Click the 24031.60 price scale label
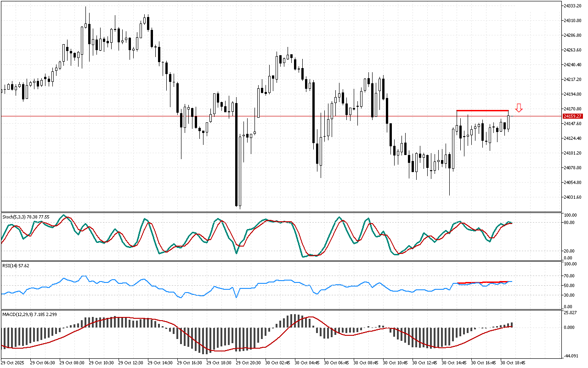Screen dimensions: 588x368 click(572, 197)
